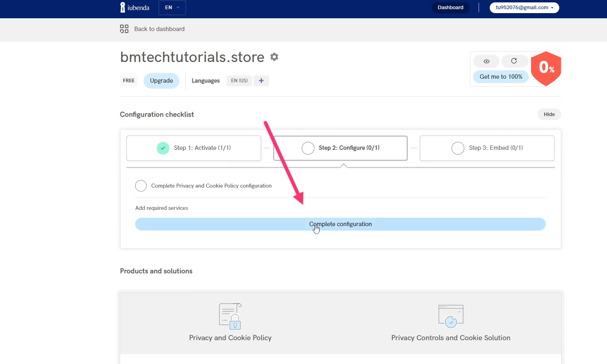This screenshot has width=607, height=364.
Task: Select Step 2: Configure (0/1) tab
Action: (x=340, y=148)
